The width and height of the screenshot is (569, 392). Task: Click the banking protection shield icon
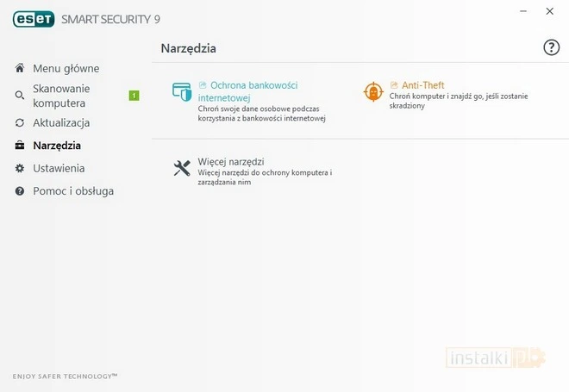(x=182, y=91)
